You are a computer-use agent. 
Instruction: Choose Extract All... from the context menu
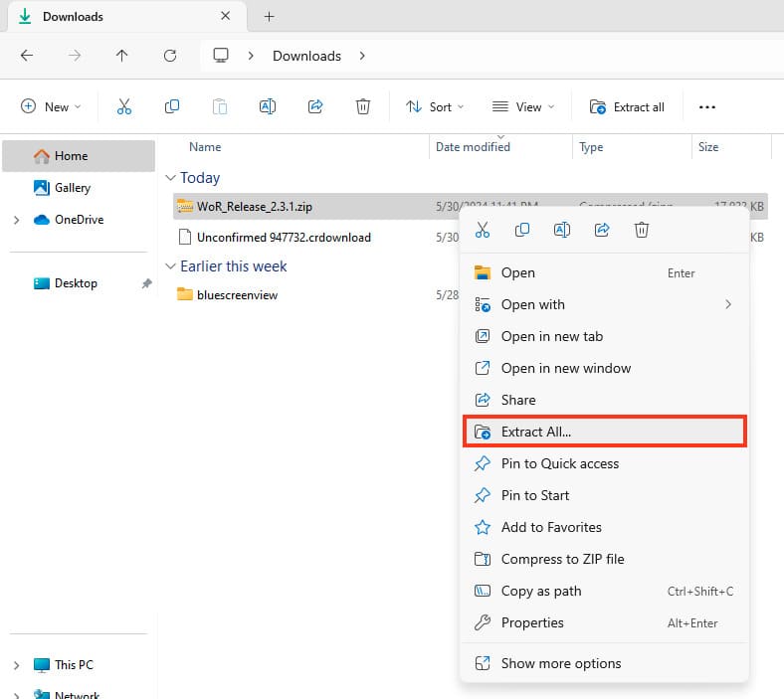(x=535, y=432)
